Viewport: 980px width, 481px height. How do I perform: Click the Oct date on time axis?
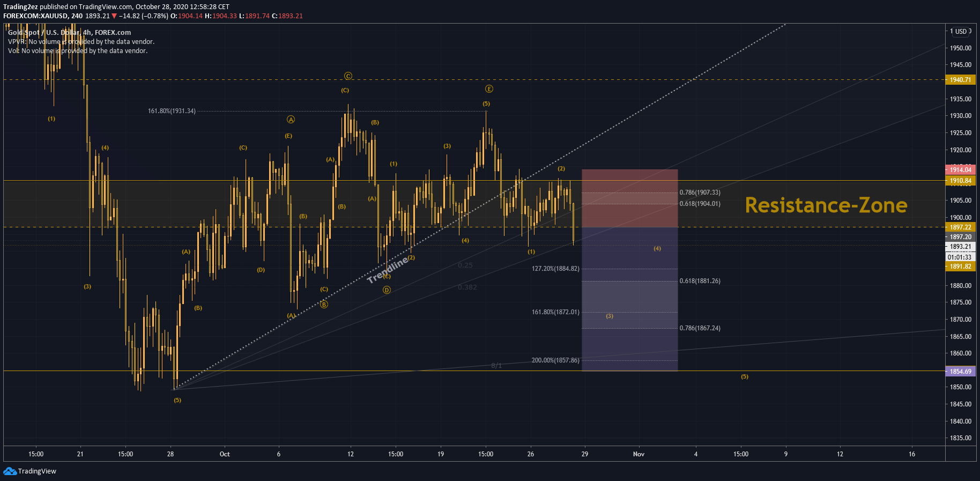pos(225,454)
